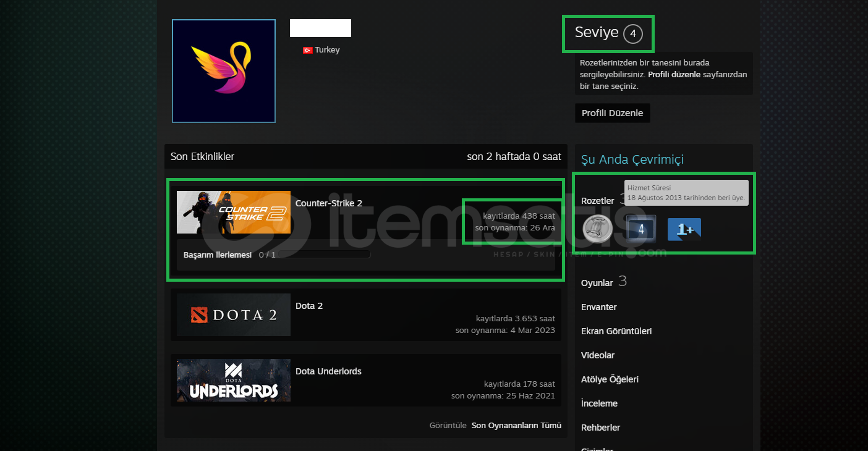Open Rehberler
This screenshot has height=451, width=868.
point(600,428)
